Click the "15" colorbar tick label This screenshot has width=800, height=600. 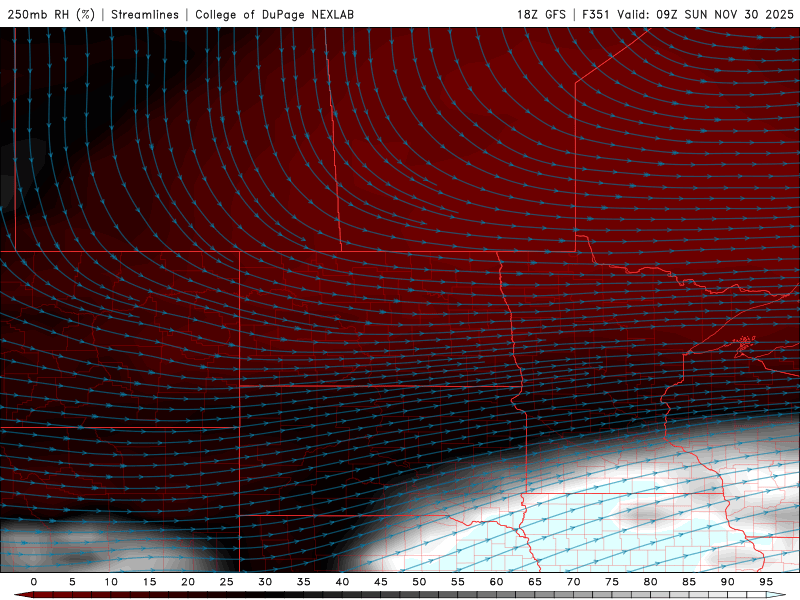(149, 582)
